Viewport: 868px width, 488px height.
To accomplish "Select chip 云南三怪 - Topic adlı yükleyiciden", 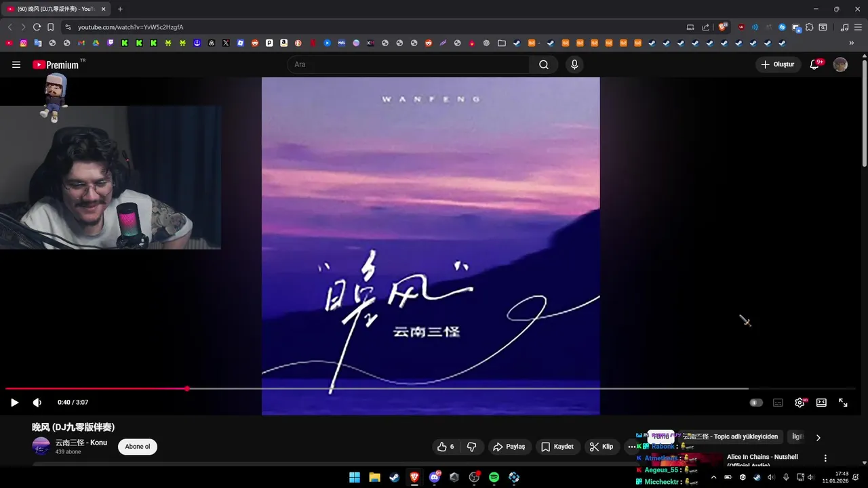I will click(730, 436).
